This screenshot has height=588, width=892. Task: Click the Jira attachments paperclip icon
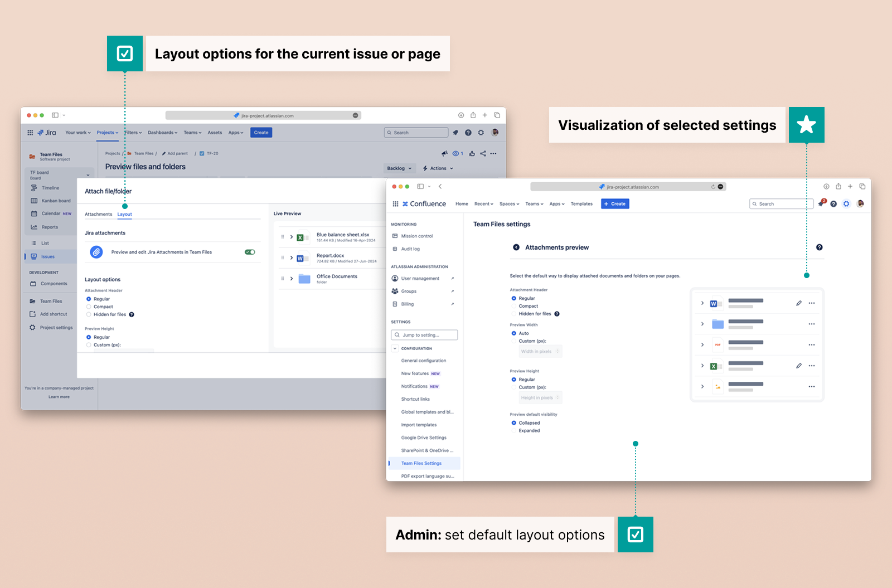(96, 252)
